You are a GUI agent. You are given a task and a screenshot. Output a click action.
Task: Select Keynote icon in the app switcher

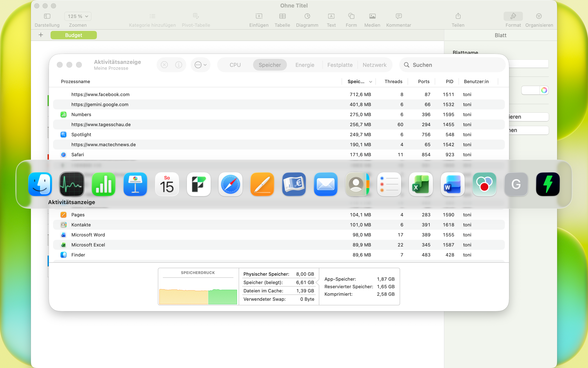(135, 184)
